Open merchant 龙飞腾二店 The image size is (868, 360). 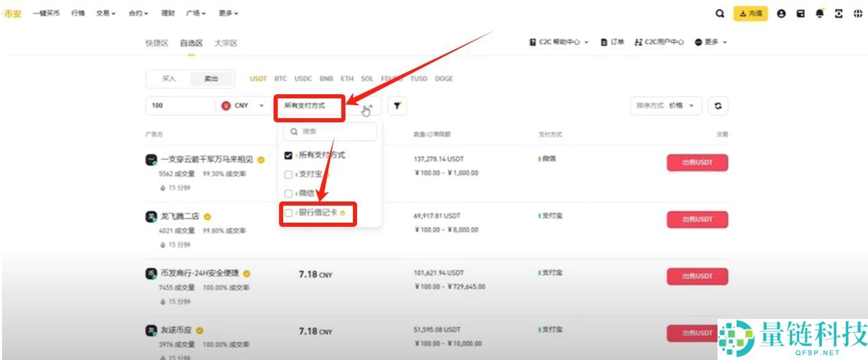pos(181,217)
